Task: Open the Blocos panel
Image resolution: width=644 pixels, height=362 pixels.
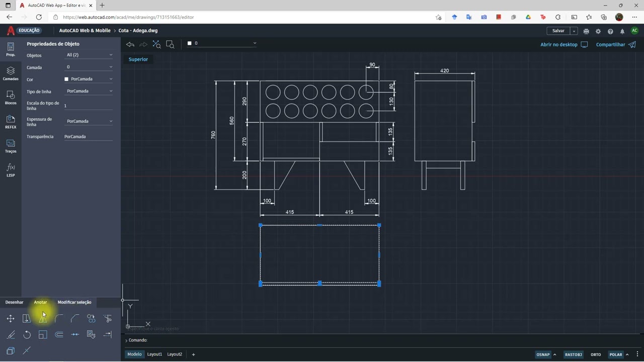Action: (x=11, y=98)
